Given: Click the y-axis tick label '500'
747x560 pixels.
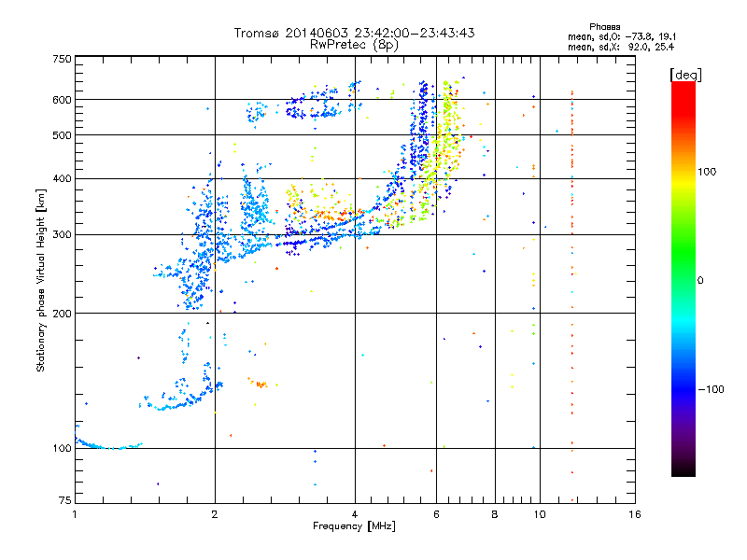Looking at the screenshot, I should (x=62, y=135).
